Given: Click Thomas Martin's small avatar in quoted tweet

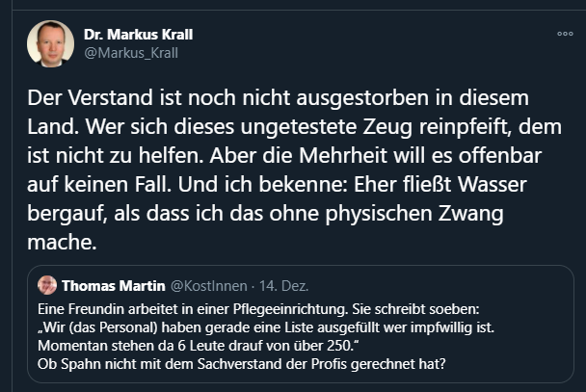Looking at the screenshot, I should [x=47, y=285].
